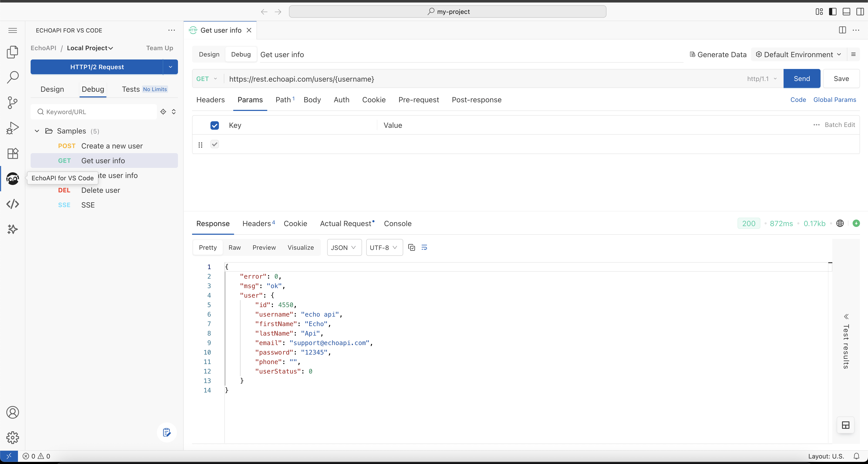This screenshot has width=868, height=464.
Task: Open the Run and Debug view
Action: [x=12, y=128]
